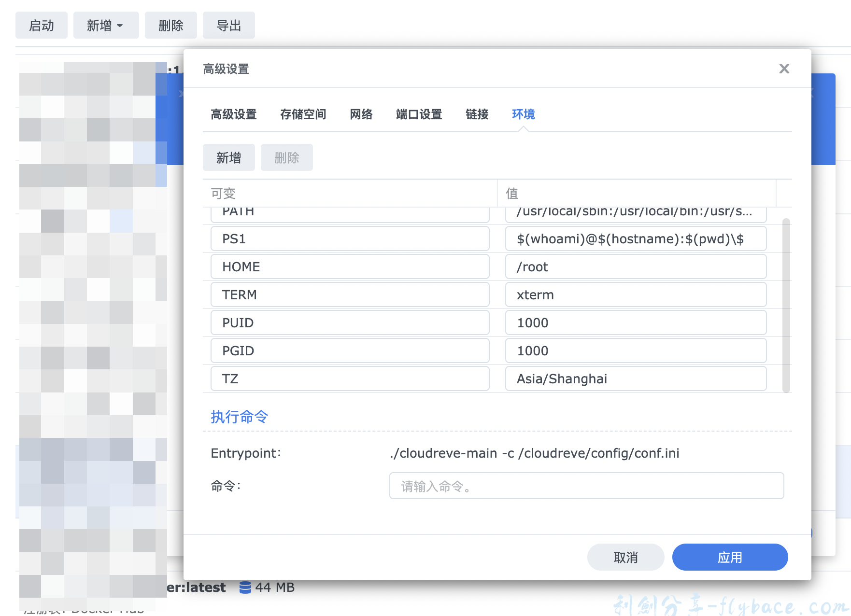The image size is (851, 616).
Task: Close the 高级设置 dialog with the X icon
Action: [x=784, y=69]
